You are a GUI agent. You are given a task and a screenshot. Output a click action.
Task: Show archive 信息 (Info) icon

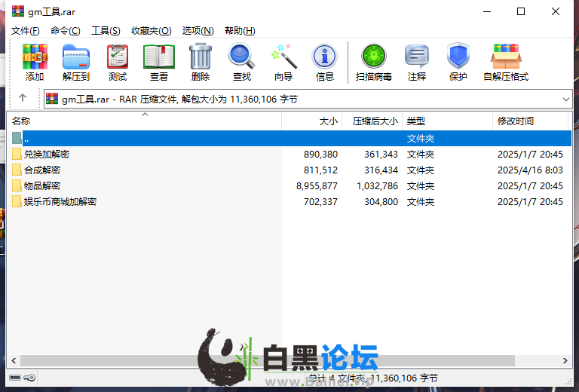click(x=325, y=62)
